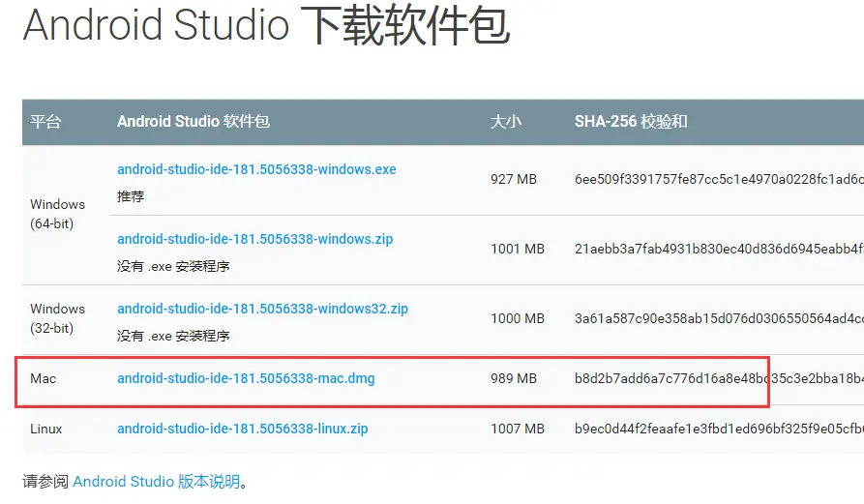Image resolution: width=864 pixels, height=504 pixels.
Task: Download android-studio-ide-181.5056338-windows.zip package
Action: [x=254, y=239]
